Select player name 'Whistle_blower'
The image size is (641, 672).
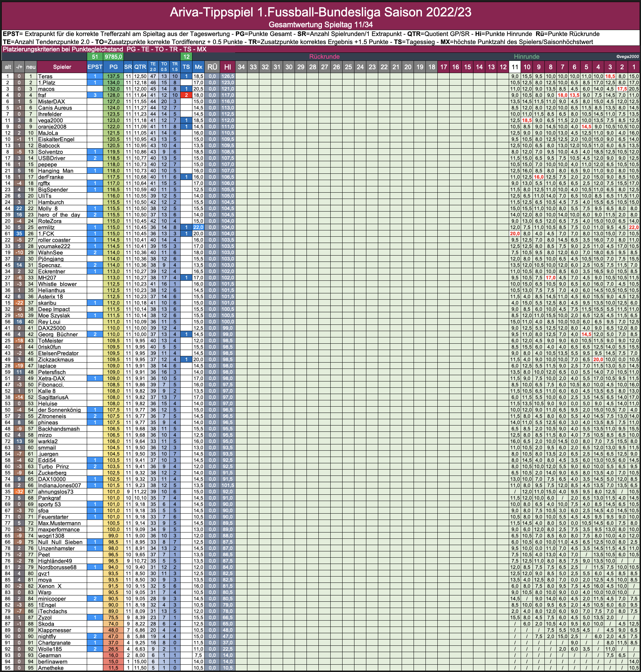[57, 284]
